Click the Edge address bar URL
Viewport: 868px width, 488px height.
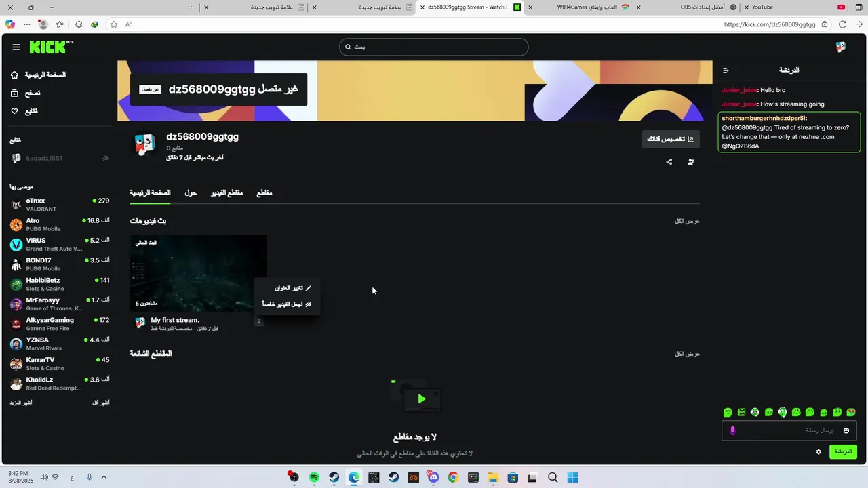(x=770, y=24)
